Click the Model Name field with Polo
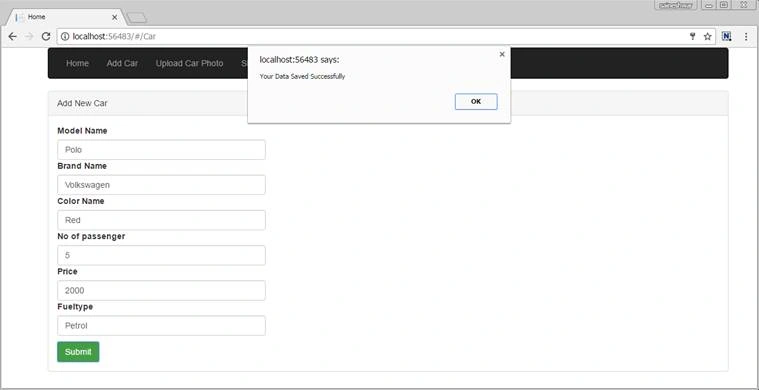Viewport: 759px width, 390px height. click(x=161, y=150)
